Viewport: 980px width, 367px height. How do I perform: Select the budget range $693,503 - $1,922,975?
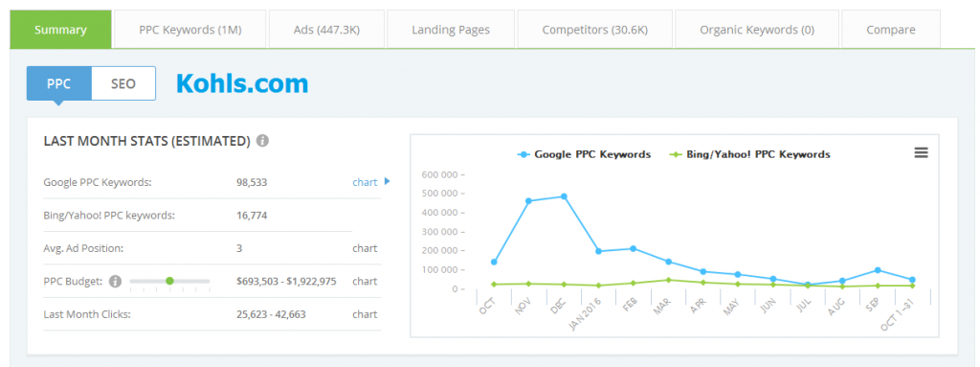(x=286, y=281)
